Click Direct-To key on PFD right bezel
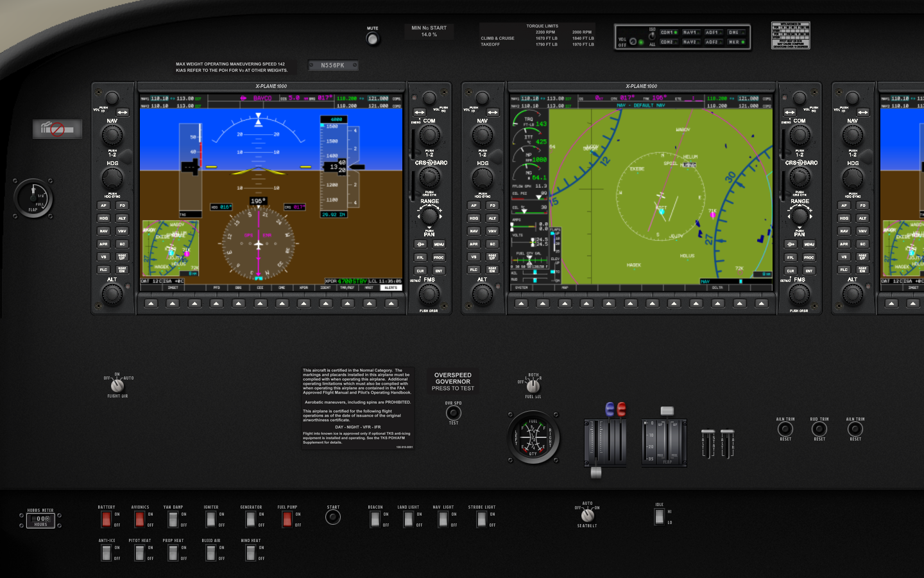Viewport: 924px width, 578px height. pos(420,244)
